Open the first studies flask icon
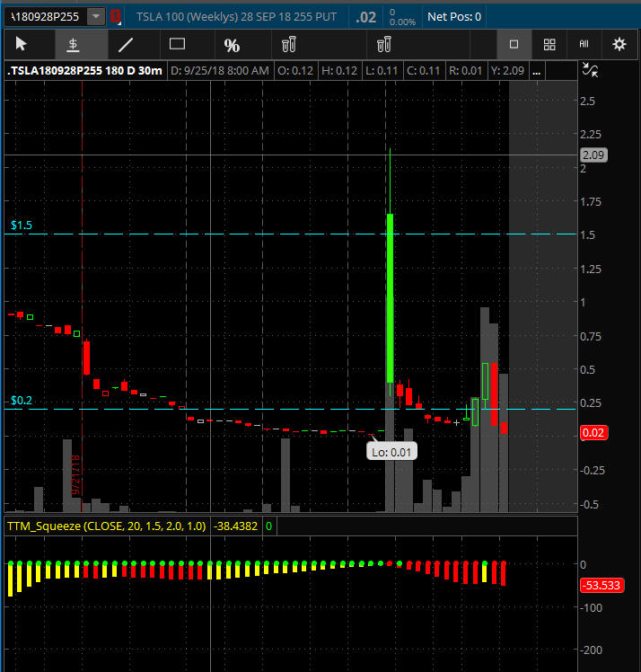This screenshot has width=641, height=672. point(287,44)
